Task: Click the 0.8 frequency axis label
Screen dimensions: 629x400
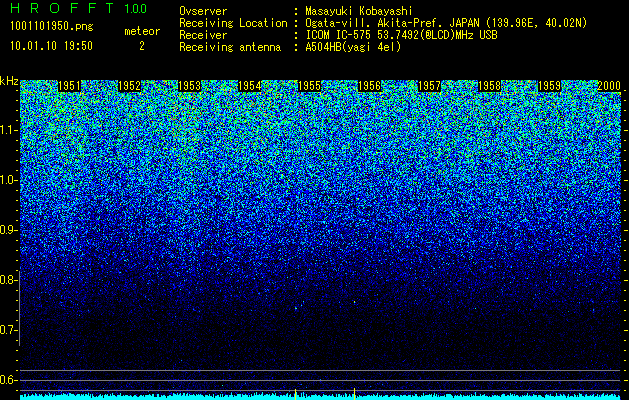Action: click(x=8, y=280)
